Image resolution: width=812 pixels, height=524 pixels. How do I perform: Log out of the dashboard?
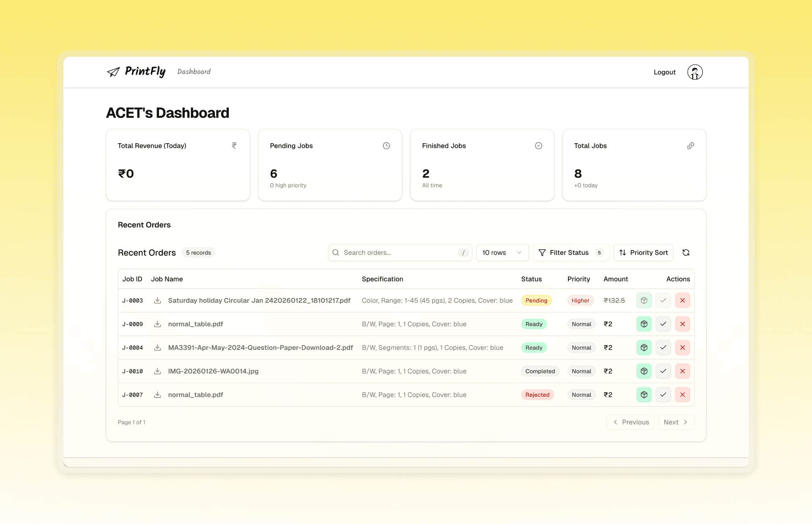(664, 72)
